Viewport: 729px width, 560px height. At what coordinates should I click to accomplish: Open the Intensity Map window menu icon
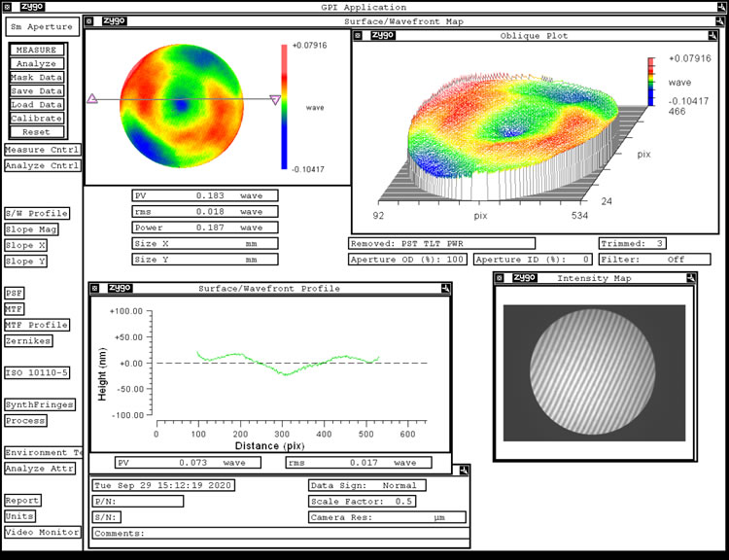tap(501, 278)
